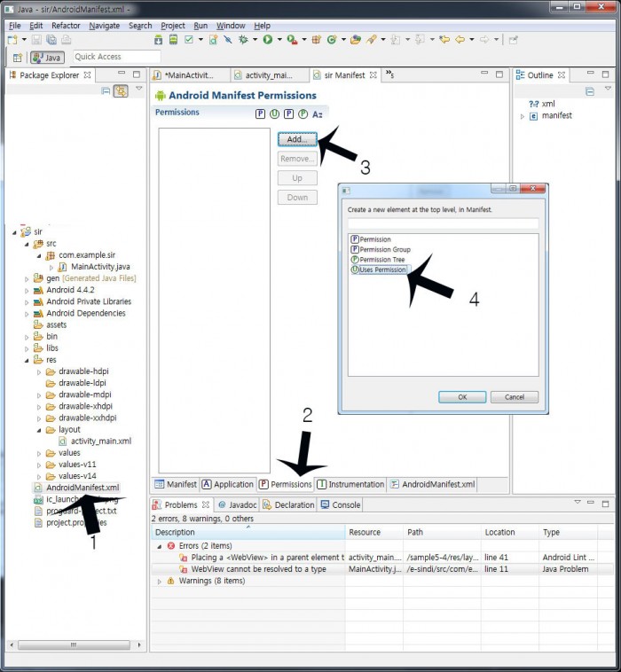Click the Run (green play) toolbar icon
Image resolution: width=621 pixels, height=672 pixels.
click(x=268, y=40)
